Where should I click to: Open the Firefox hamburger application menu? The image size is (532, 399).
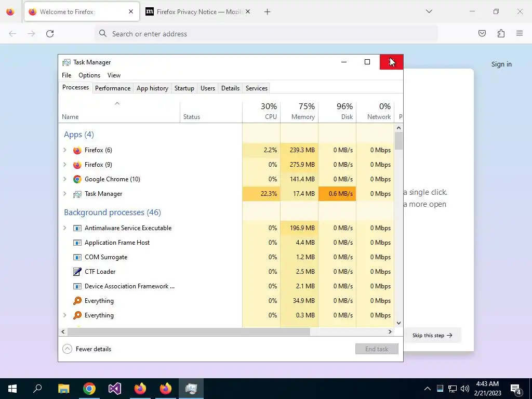point(520,33)
